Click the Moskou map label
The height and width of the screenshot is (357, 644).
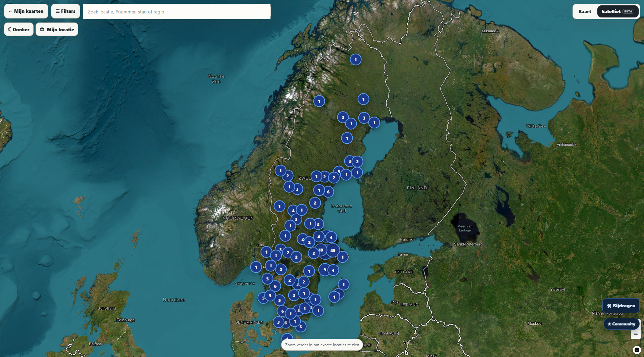[x=534, y=323]
